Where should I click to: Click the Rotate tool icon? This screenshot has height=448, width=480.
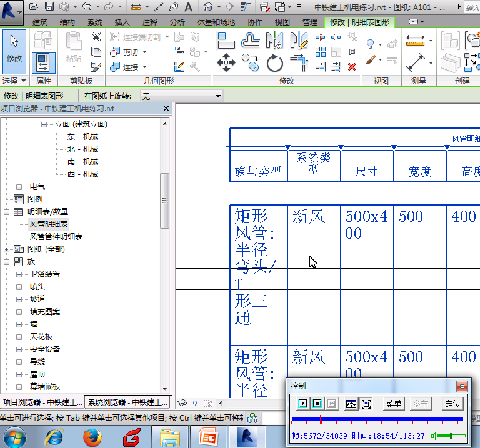tap(275, 63)
